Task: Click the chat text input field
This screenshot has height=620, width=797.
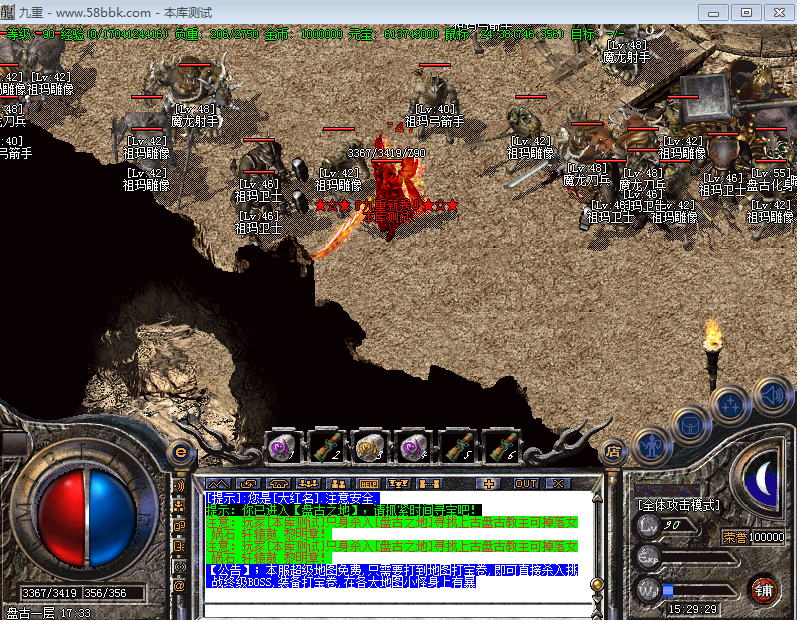Action: (396, 610)
